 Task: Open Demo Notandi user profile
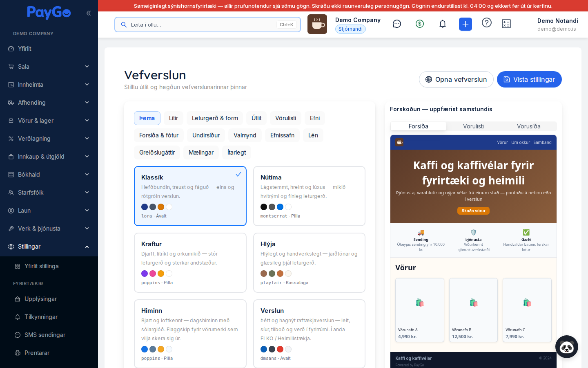(557, 25)
